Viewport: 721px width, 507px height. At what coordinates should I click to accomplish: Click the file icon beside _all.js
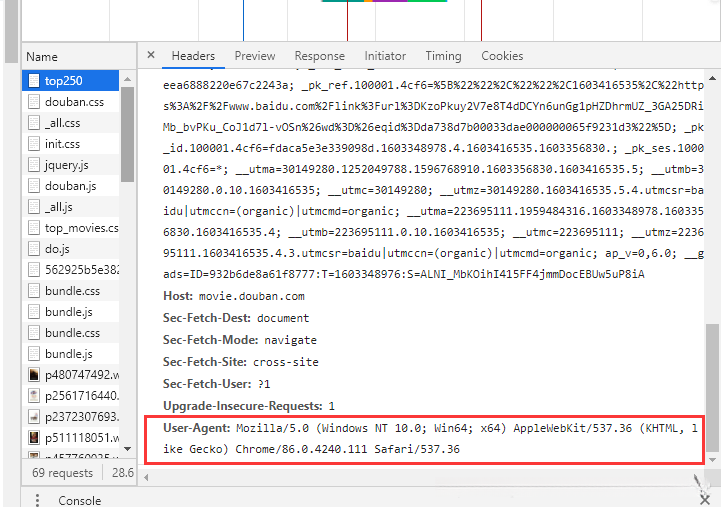[x=34, y=207]
